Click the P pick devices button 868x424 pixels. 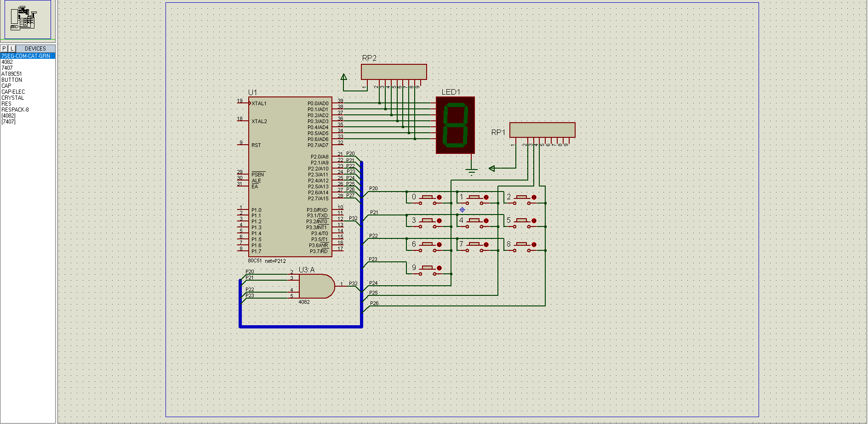[4, 48]
